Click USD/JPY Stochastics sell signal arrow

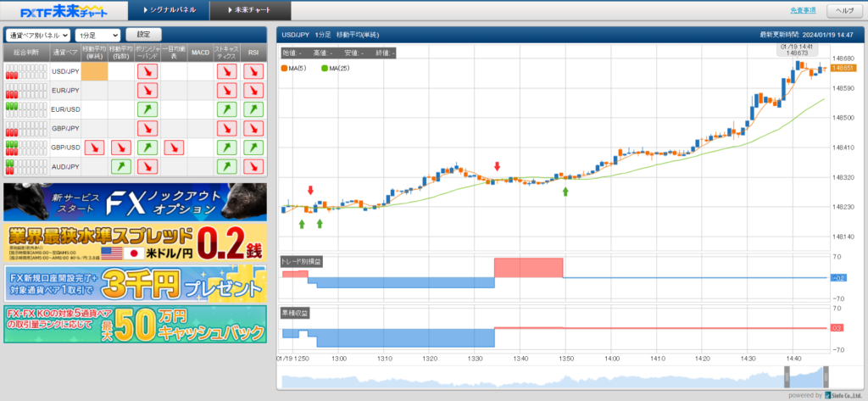pyautogui.click(x=227, y=71)
